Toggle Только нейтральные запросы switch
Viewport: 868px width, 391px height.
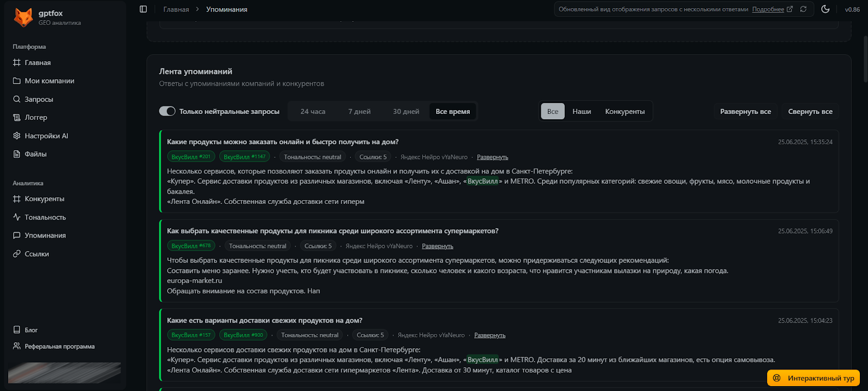(167, 111)
